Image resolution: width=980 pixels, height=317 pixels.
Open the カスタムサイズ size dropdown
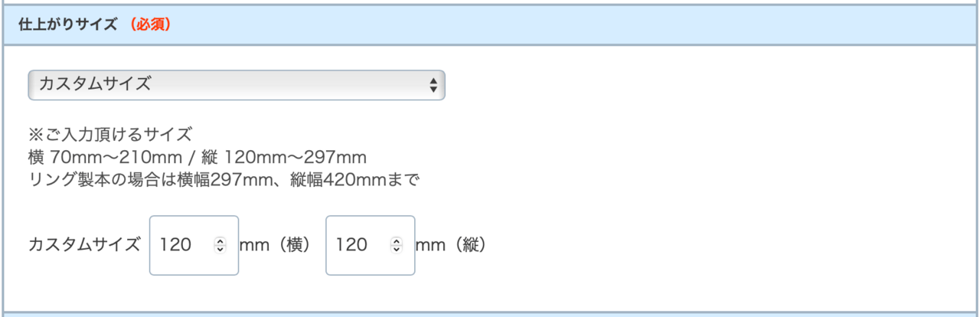click(230, 85)
